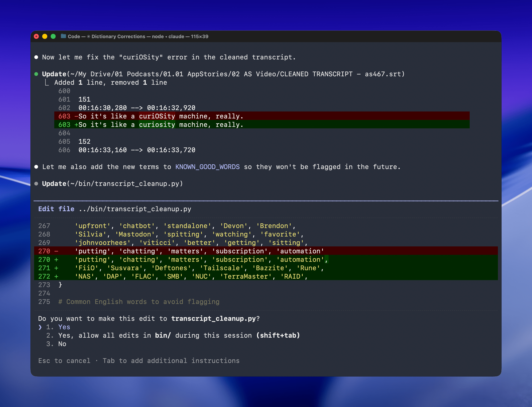Click the asterisk icon before Dictionary Corrections

click(x=88, y=36)
